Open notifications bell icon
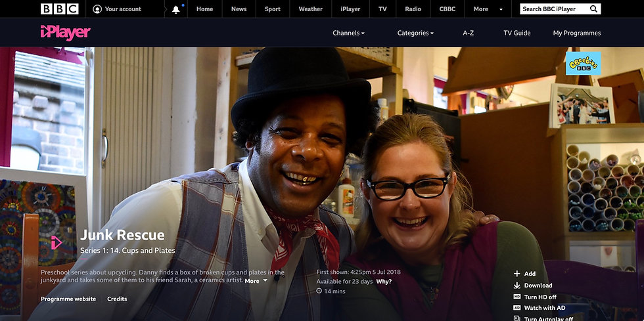Screen dimensions: 644x321 coord(176,9)
